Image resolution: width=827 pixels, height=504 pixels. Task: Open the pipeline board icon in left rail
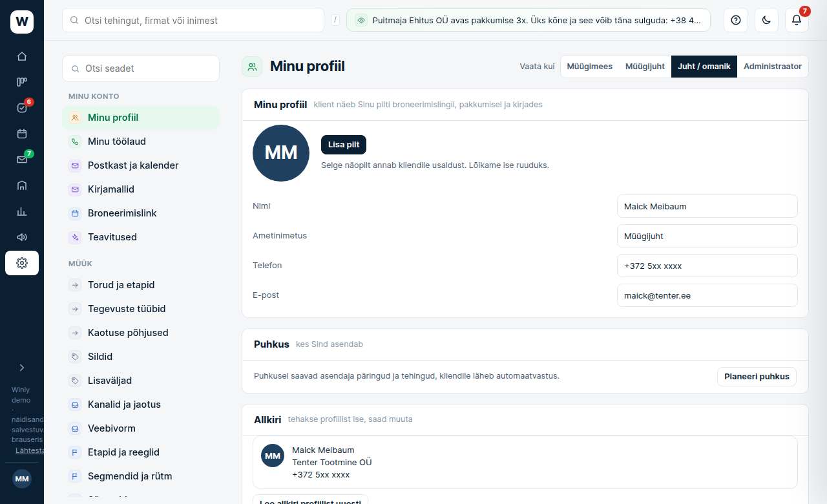(22, 82)
